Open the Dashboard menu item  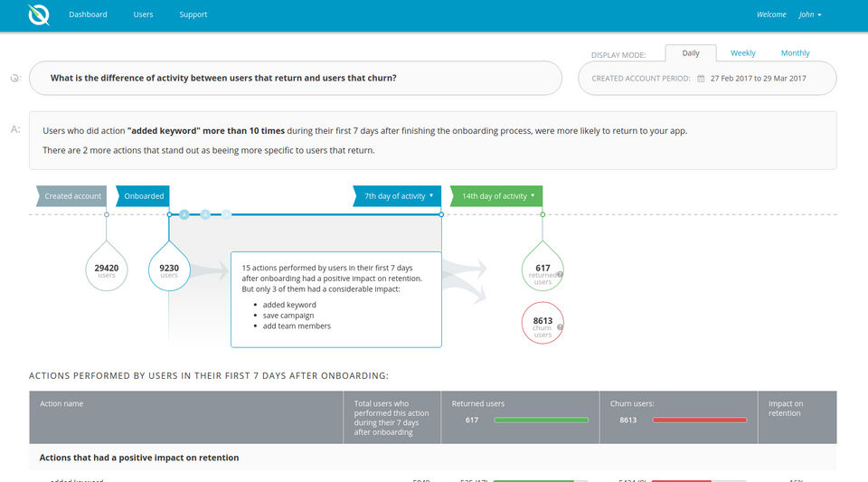(88, 14)
